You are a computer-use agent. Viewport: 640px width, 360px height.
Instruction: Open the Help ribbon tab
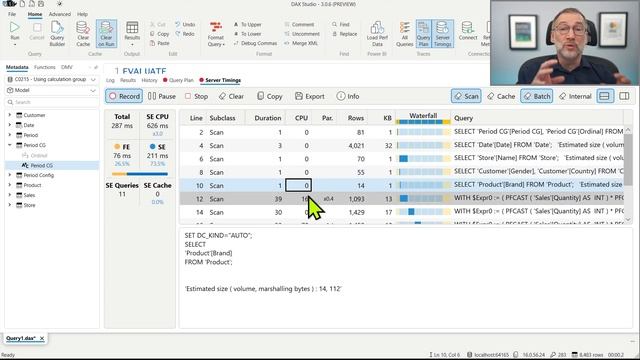coord(82,14)
